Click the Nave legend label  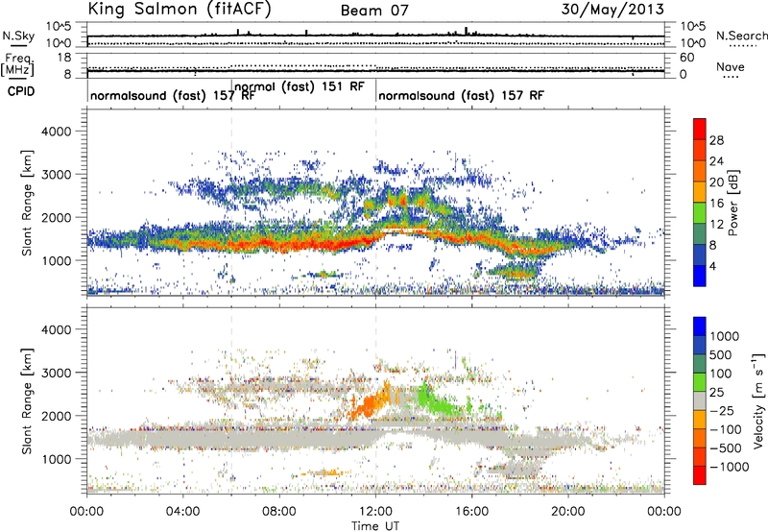point(731,67)
